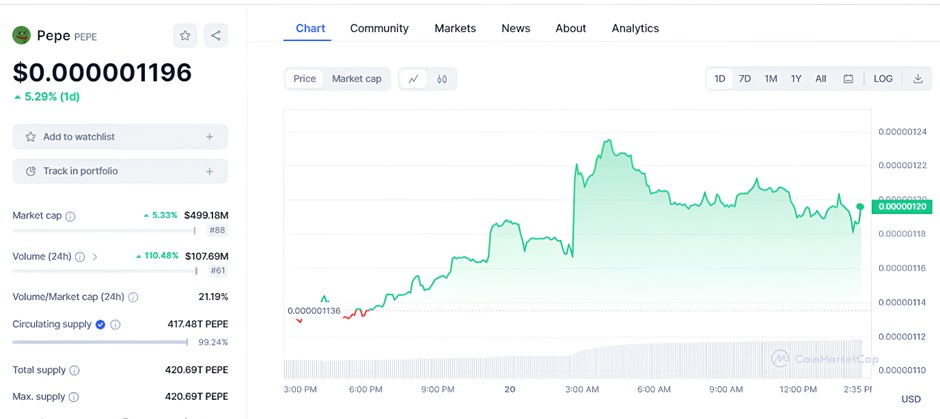Click info icon next to Market cap
Screen dimensions: 940x419
click(70, 216)
